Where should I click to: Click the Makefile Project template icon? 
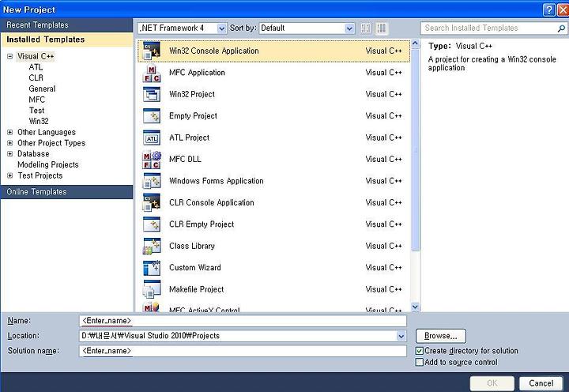coord(152,289)
